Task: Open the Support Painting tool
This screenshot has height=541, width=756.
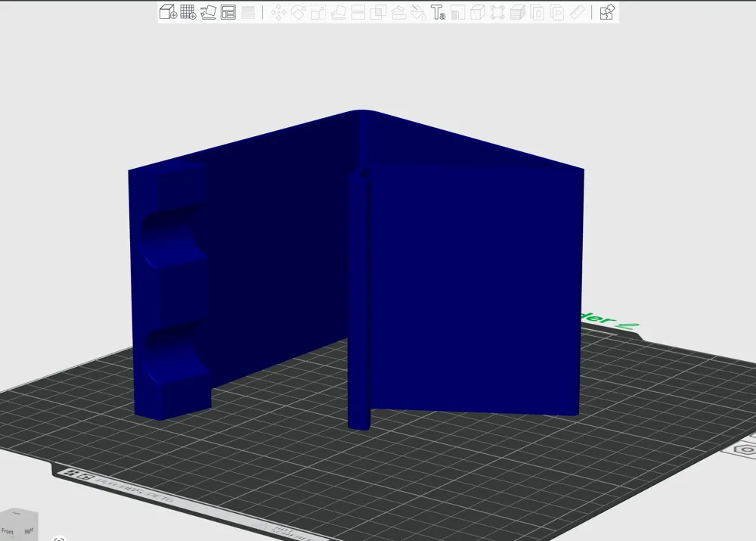Action: click(398, 13)
